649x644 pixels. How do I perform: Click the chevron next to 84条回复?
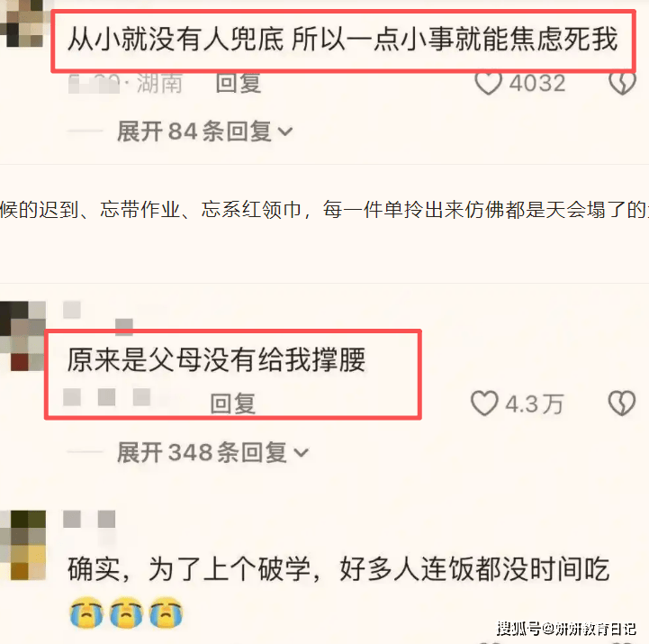285,132
